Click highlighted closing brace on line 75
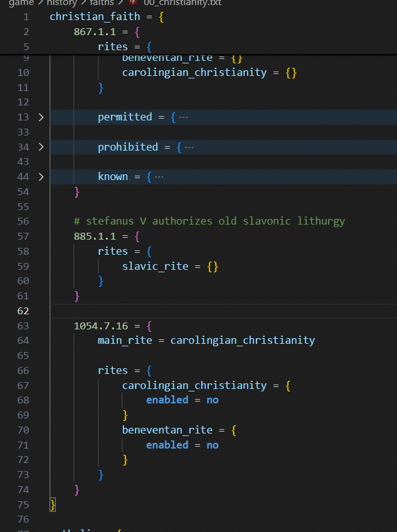This screenshot has width=397, height=532. [53, 505]
